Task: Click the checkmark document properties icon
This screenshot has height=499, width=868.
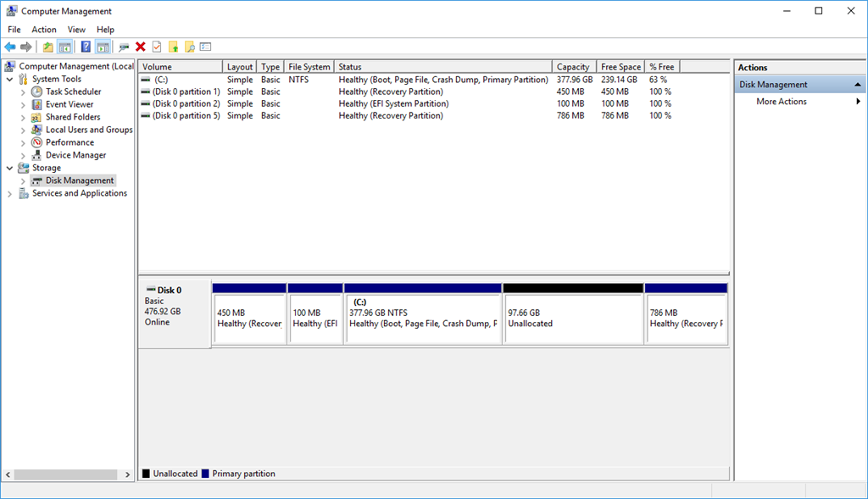Action: (157, 47)
